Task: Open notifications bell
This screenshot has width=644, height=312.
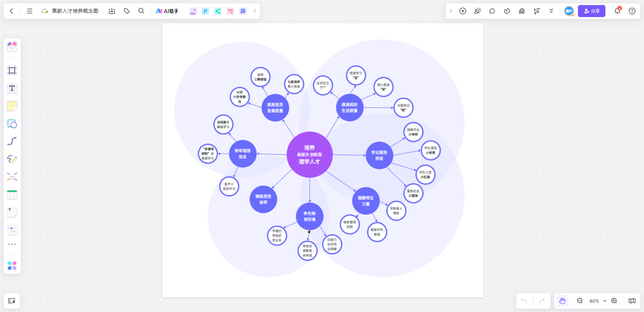Action: [x=617, y=11]
